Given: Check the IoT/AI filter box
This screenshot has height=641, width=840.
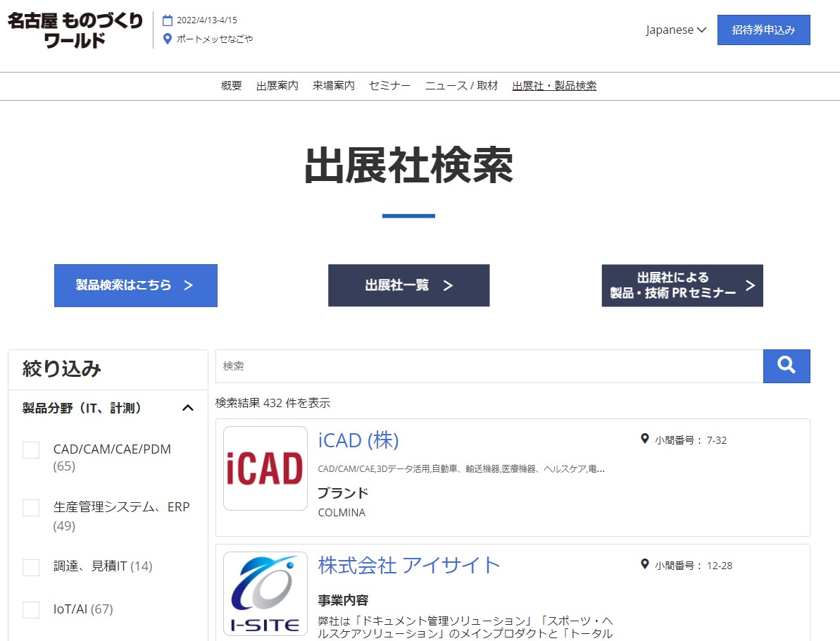Looking at the screenshot, I should tap(31, 610).
